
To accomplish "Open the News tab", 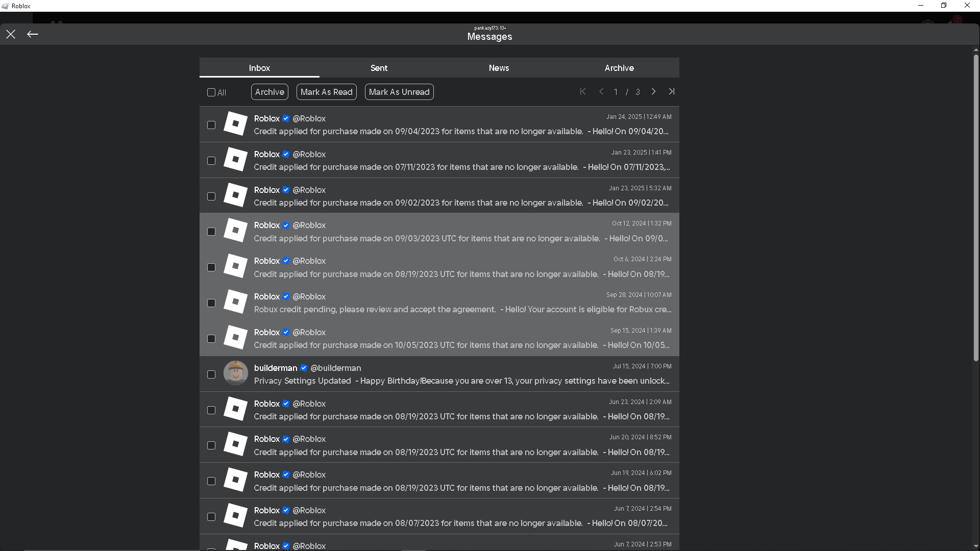I will click(499, 68).
